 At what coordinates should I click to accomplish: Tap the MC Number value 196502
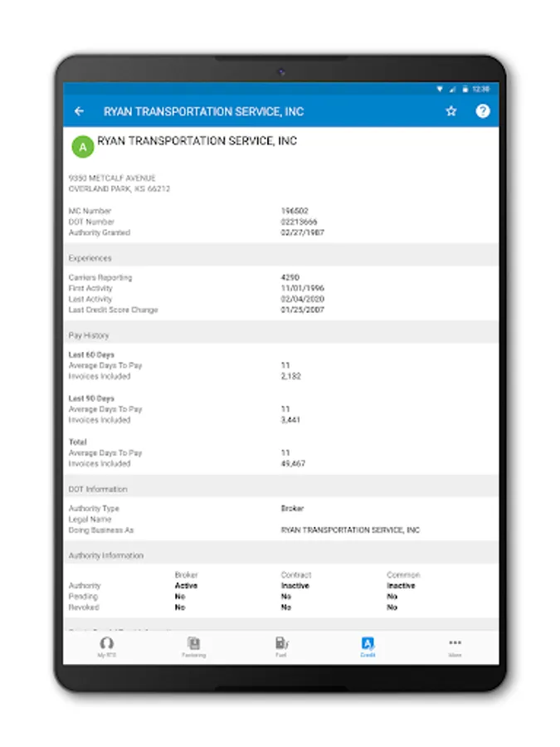coord(295,211)
